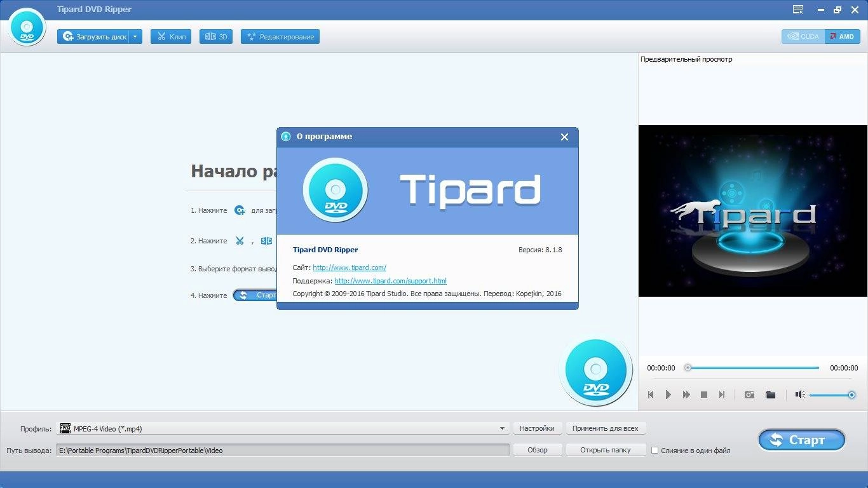Adjust the volume slider

click(832, 395)
